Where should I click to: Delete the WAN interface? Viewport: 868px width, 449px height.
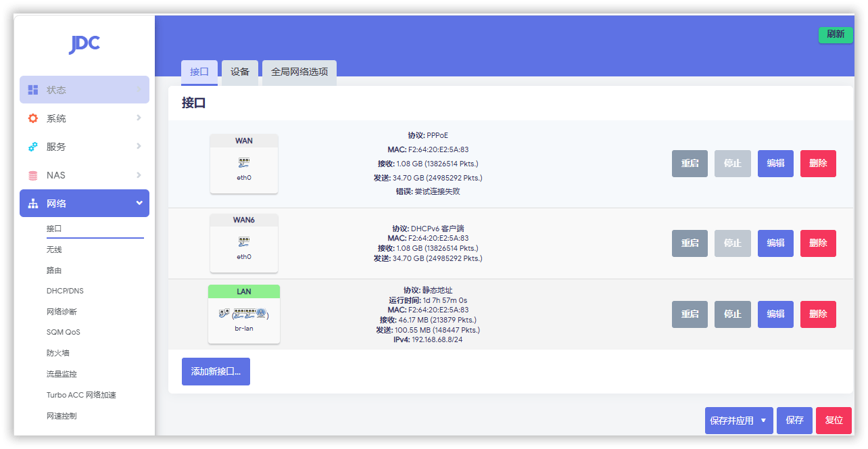coord(818,164)
